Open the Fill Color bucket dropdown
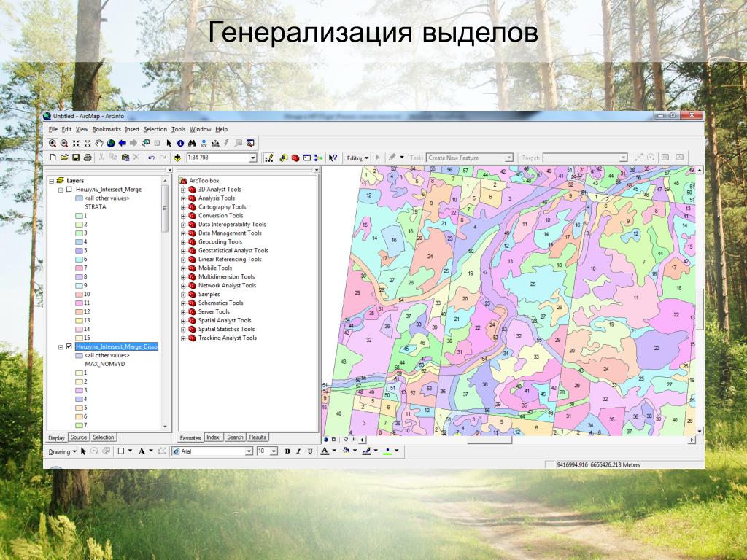747x560 pixels. click(x=355, y=451)
